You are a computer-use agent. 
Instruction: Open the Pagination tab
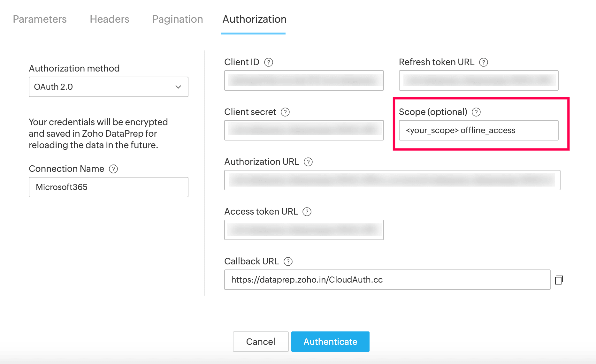178,19
